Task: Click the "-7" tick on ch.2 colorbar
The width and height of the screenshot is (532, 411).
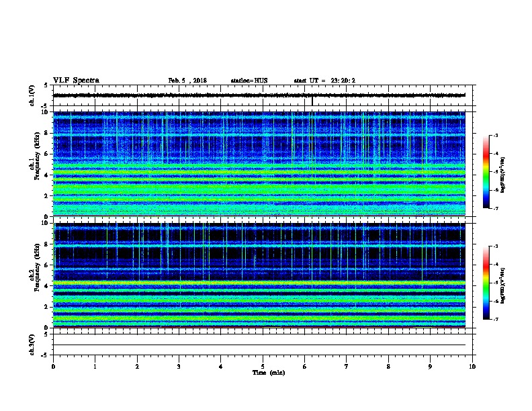Action: 495,320
